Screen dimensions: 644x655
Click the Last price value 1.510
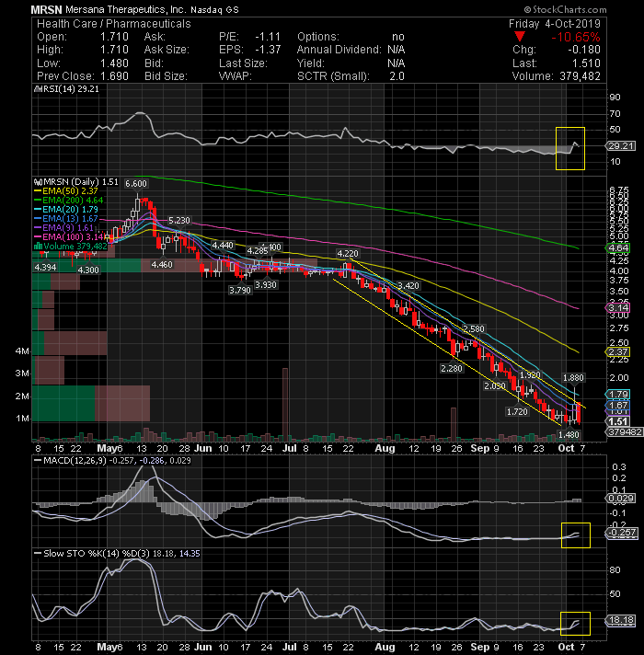tap(586, 63)
